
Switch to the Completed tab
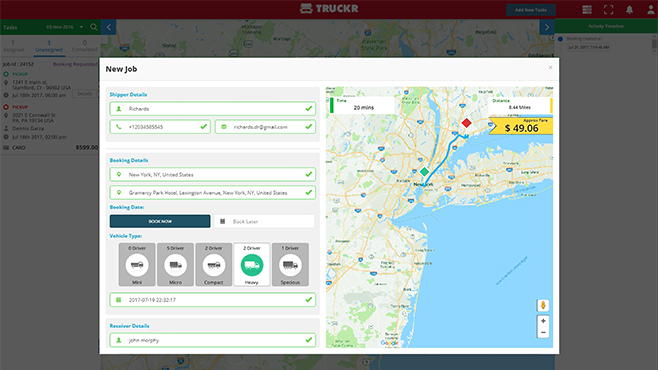[x=84, y=46]
